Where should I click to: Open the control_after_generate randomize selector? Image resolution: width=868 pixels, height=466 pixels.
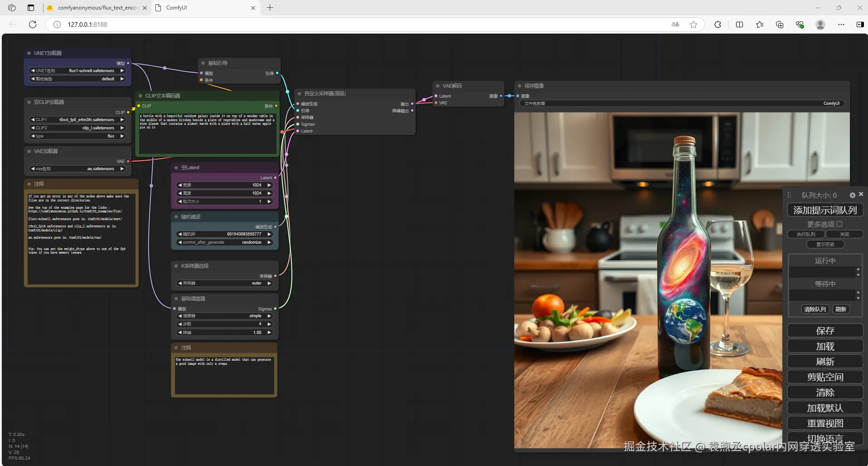coord(225,242)
